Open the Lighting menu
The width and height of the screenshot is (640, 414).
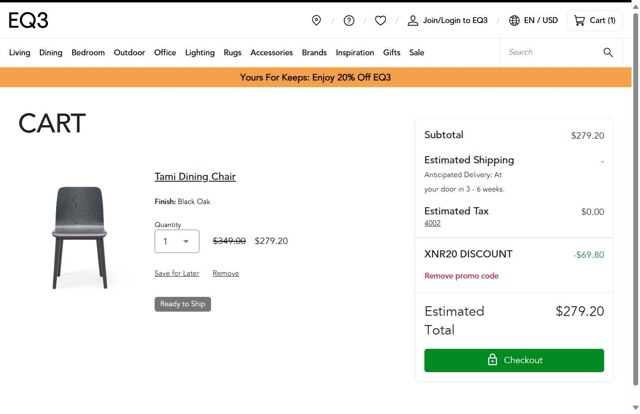[200, 52]
